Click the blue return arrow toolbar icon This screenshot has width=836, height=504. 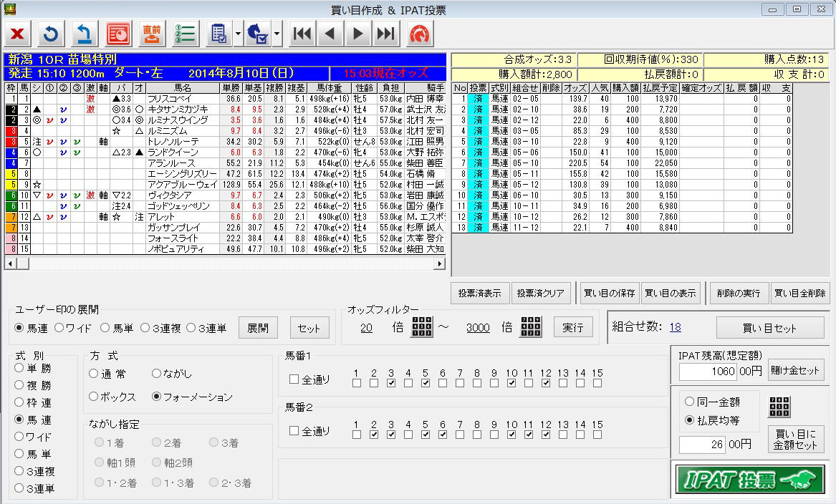click(x=85, y=34)
